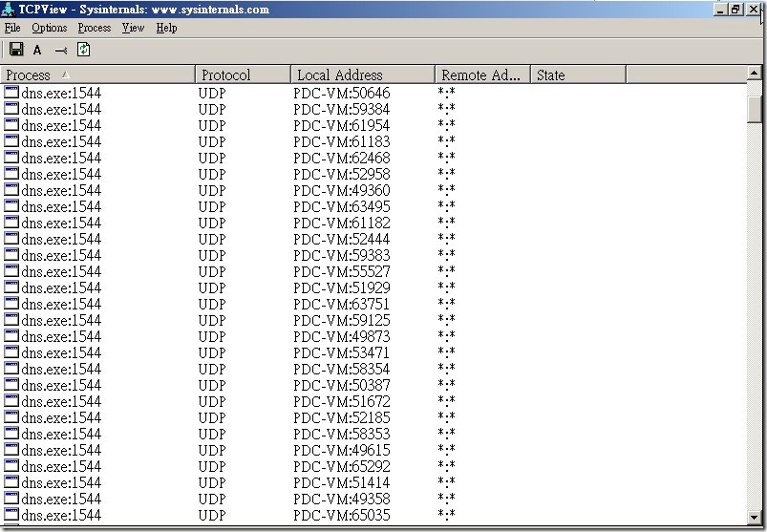Sort by the Process column header
This screenshot has height=532, width=767.
click(97, 74)
